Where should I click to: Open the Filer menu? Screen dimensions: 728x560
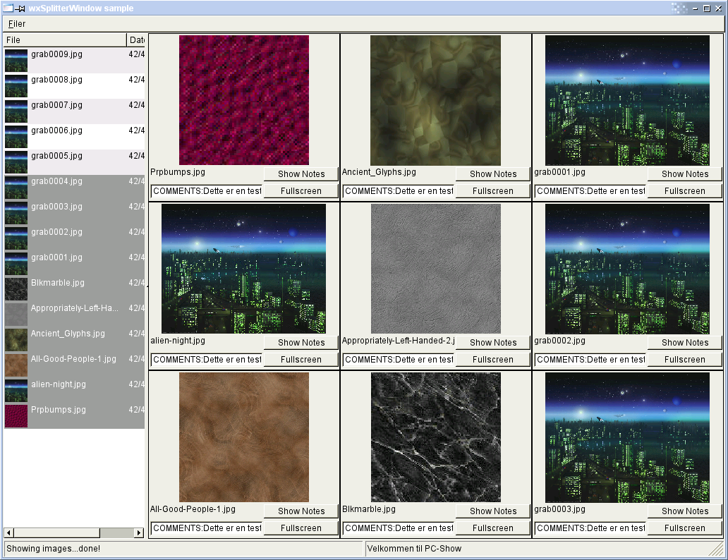point(17,24)
